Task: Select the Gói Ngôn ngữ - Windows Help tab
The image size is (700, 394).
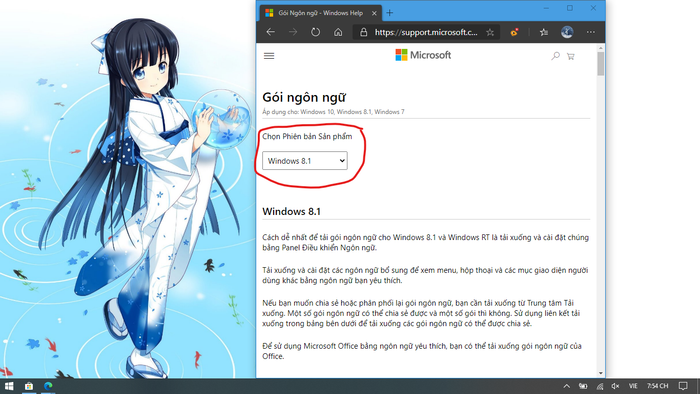Action: point(320,13)
